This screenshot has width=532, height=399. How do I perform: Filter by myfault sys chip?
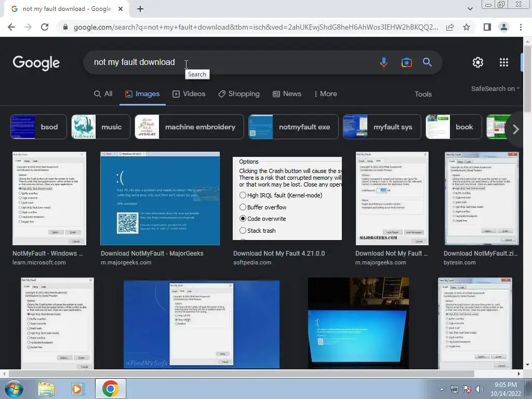pos(382,127)
